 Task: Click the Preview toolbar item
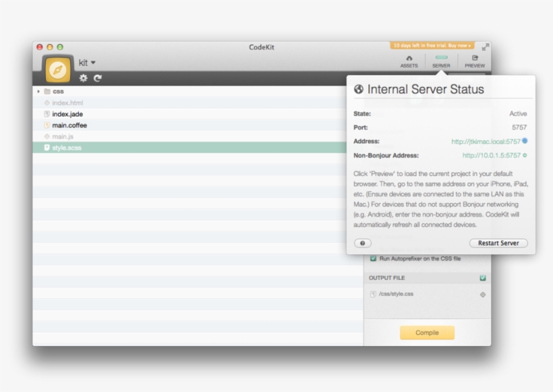[475, 61]
